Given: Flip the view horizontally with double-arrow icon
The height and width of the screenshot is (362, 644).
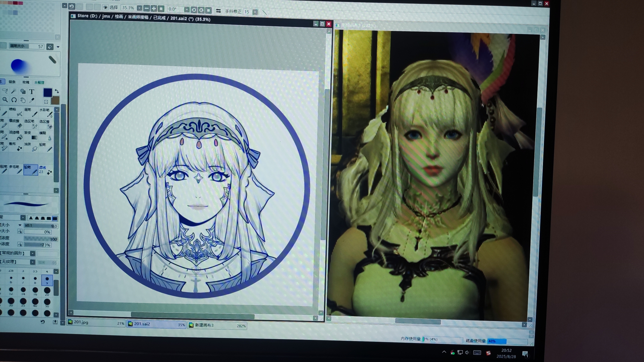Looking at the screenshot, I should coord(218,11).
